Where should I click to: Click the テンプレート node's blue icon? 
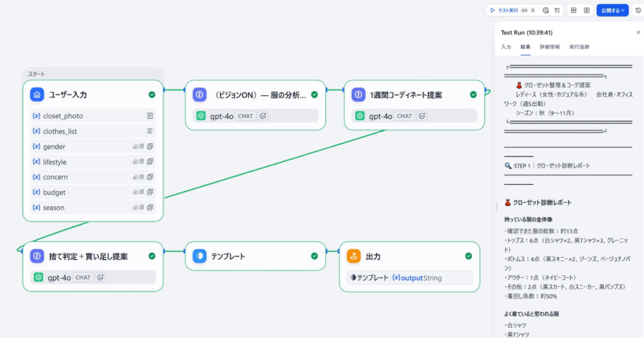[x=199, y=256]
